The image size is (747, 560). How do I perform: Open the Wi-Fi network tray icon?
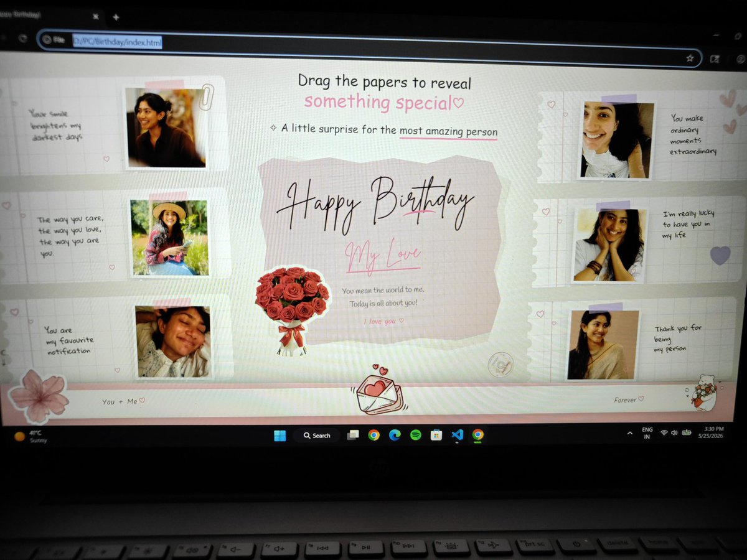point(664,432)
